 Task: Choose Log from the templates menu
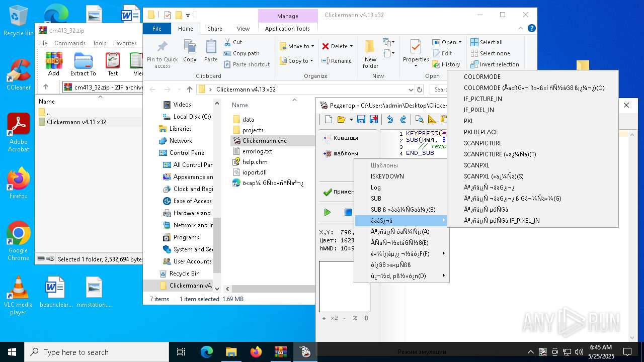coord(401,188)
